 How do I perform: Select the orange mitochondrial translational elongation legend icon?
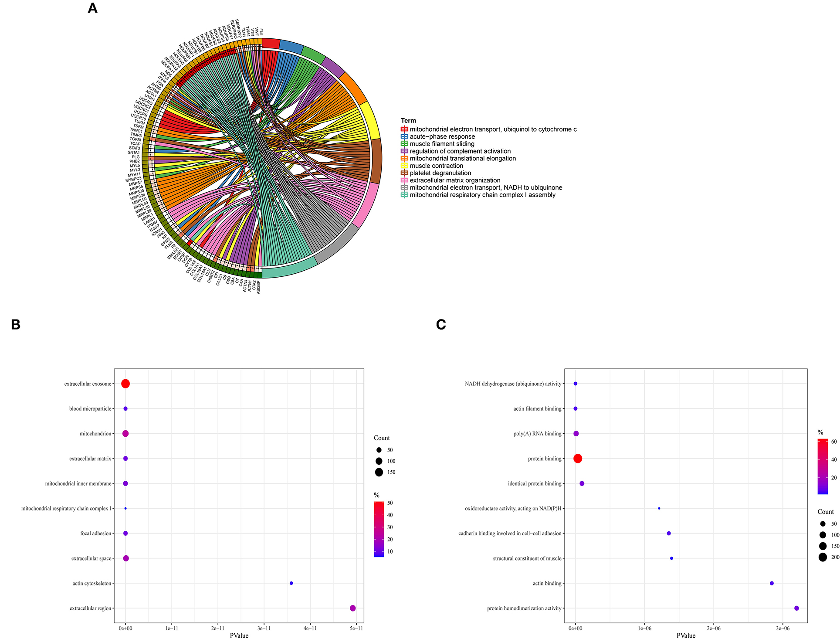404,159
